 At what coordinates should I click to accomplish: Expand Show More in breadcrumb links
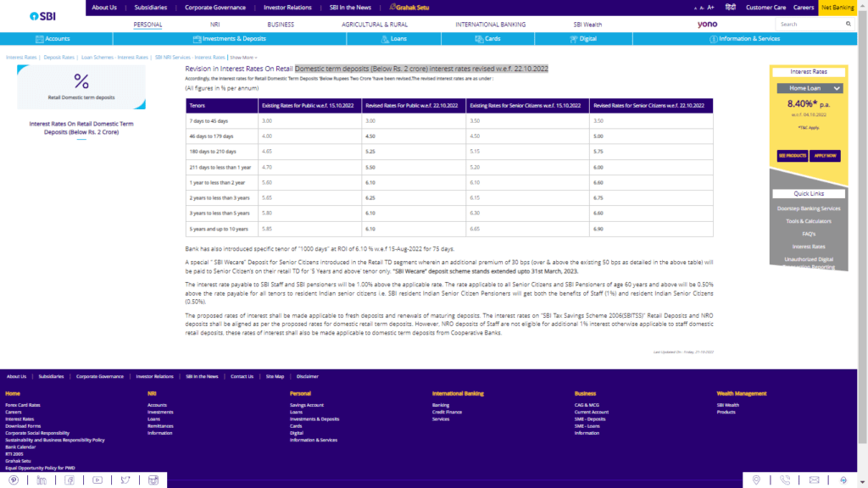tap(243, 58)
